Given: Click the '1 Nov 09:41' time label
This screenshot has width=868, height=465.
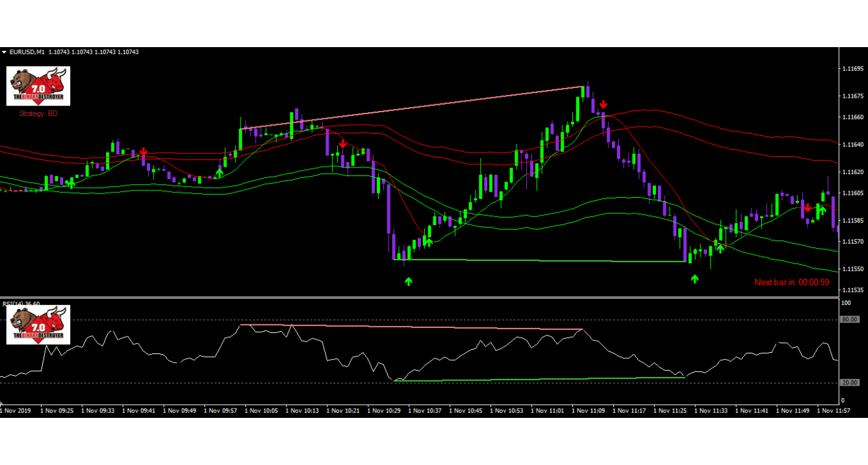Looking at the screenshot, I should click(x=139, y=410).
